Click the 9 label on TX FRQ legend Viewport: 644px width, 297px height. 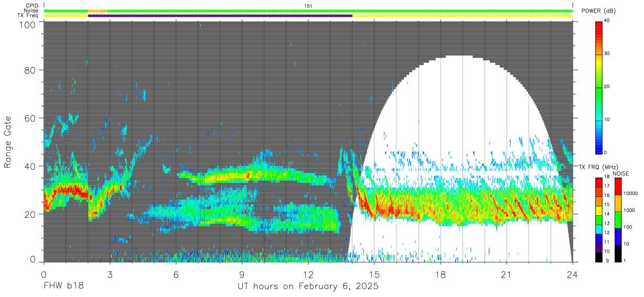[607, 261]
